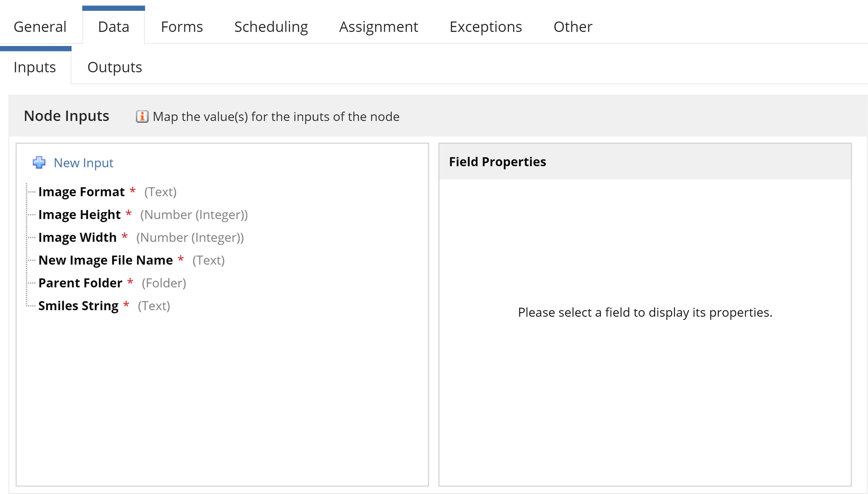Select the Image Format input field
868x495 pixels.
(107, 192)
